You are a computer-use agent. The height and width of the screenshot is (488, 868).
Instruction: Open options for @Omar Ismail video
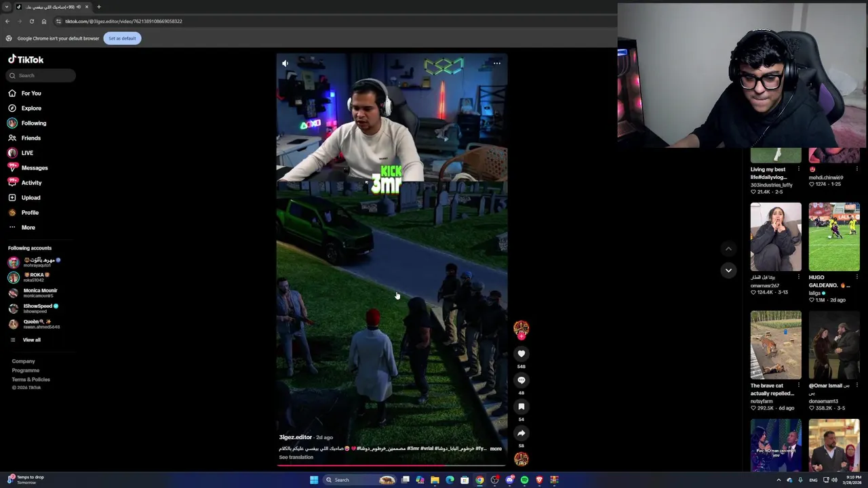856,386
